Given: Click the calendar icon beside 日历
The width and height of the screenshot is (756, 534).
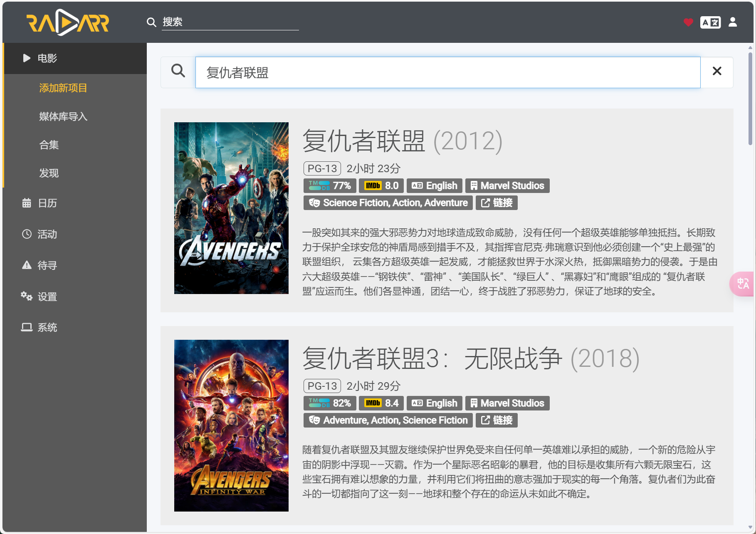Looking at the screenshot, I should coord(27,203).
